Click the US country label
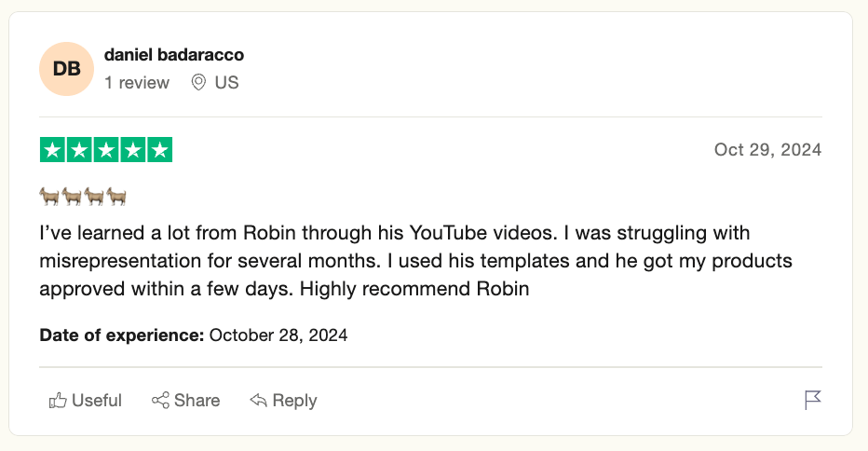The height and width of the screenshot is (451, 868). pos(226,83)
